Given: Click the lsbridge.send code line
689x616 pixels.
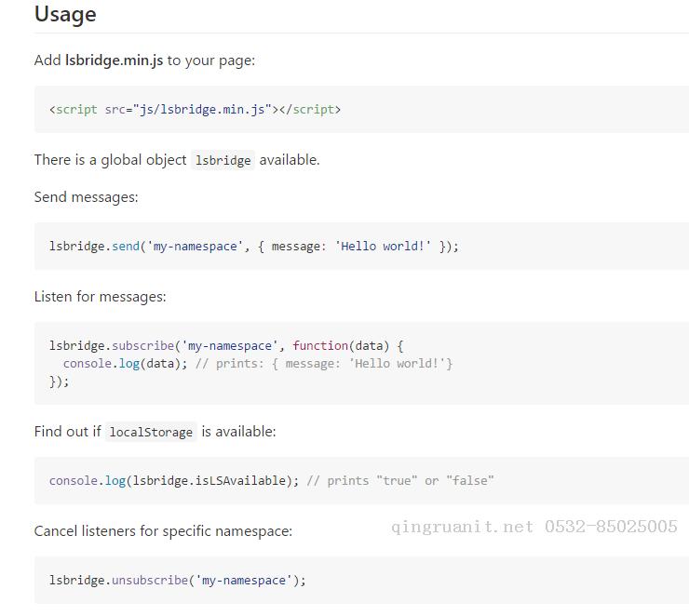Looking at the screenshot, I should pyautogui.click(x=253, y=247).
